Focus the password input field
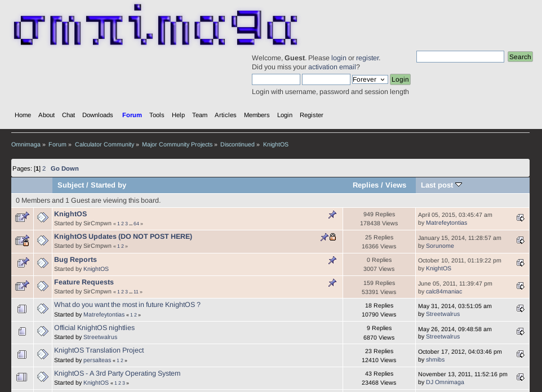Image resolution: width=542 pixels, height=392 pixels. point(326,79)
